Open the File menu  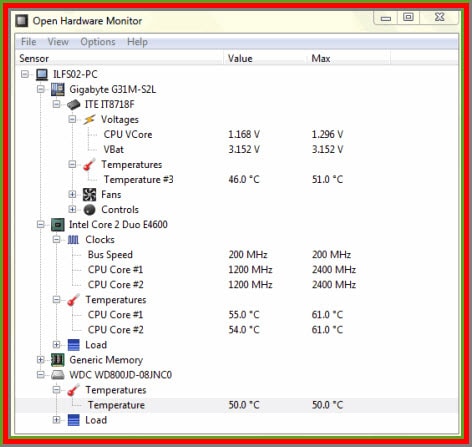(x=28, y=42)
